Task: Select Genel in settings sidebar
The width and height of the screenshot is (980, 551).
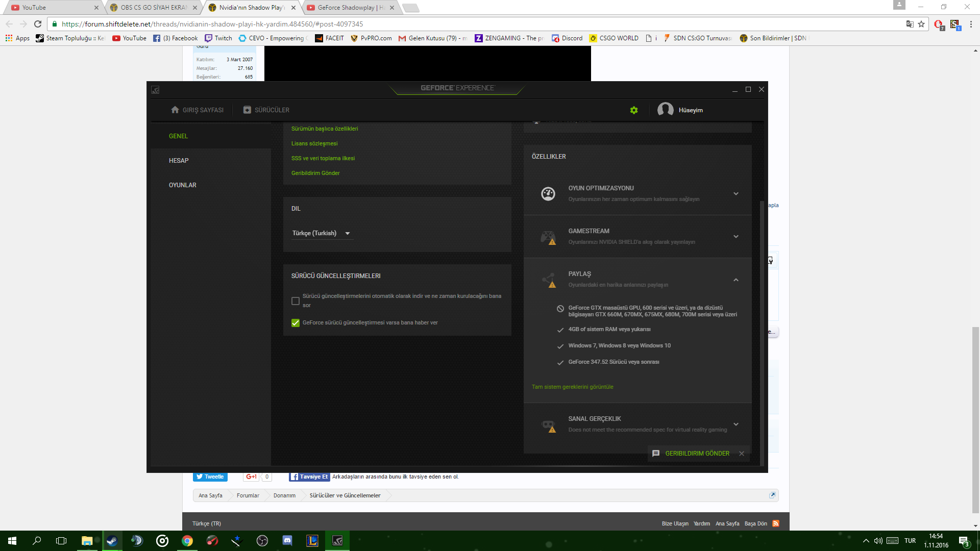Action: coord(179,136)
